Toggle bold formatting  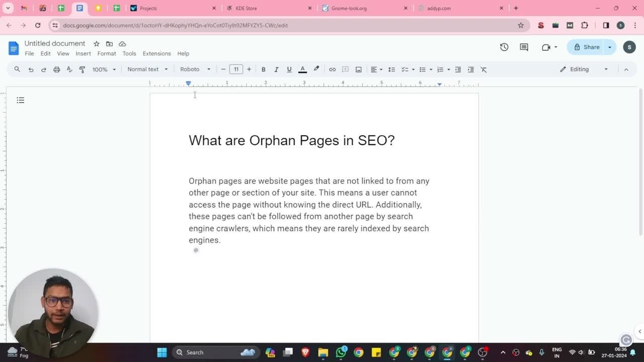(x=263, y=69)
